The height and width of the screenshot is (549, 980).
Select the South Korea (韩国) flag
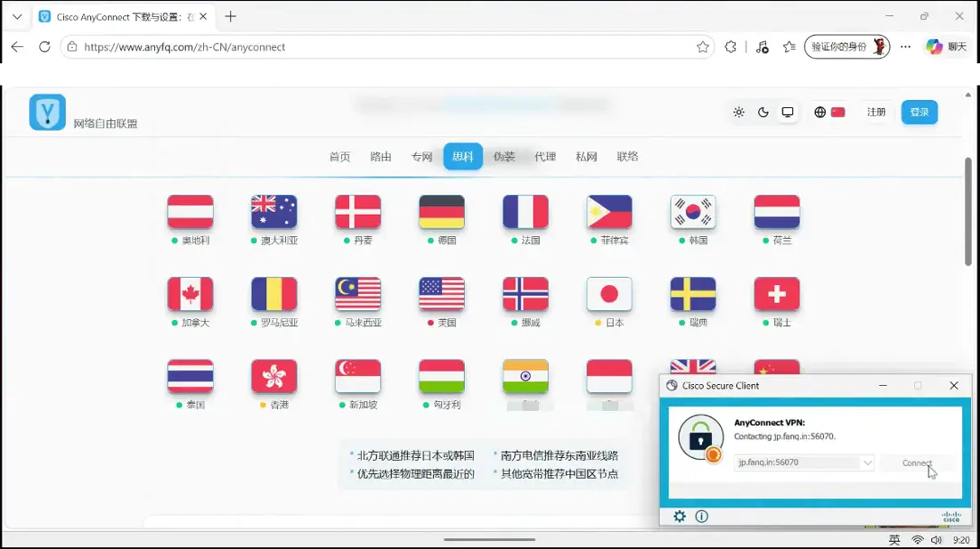692,212
